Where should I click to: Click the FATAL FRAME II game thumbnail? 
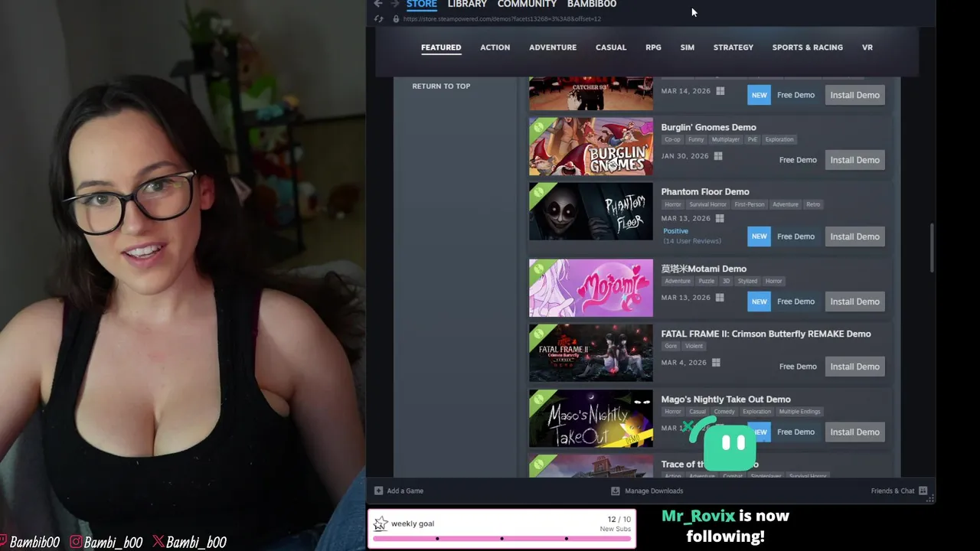pos(591,353)
